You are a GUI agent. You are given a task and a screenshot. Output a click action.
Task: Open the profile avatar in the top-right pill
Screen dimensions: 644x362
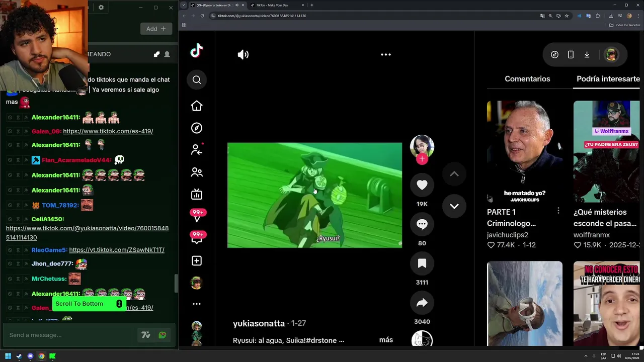click(x=611, y=55)
